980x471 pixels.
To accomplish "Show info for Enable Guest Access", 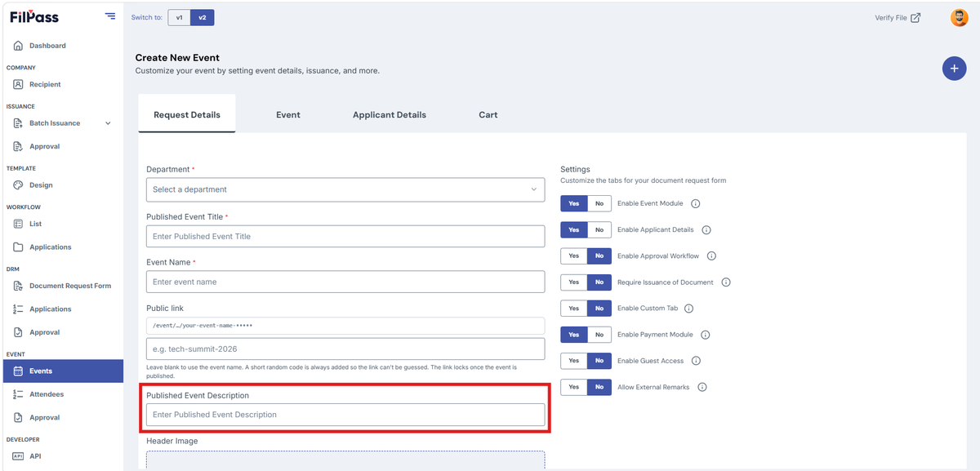I will coord(696,361).
